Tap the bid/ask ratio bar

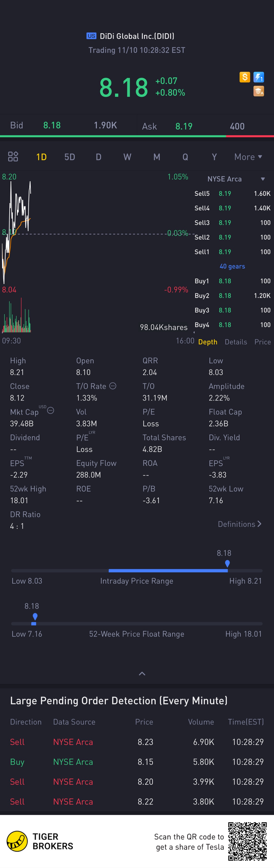pos(137,136)
